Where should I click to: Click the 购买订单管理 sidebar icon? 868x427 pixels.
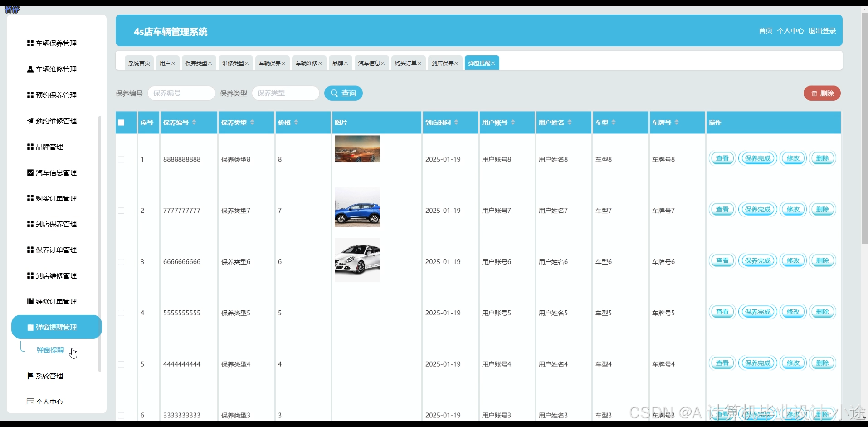[x=29, y=198]
